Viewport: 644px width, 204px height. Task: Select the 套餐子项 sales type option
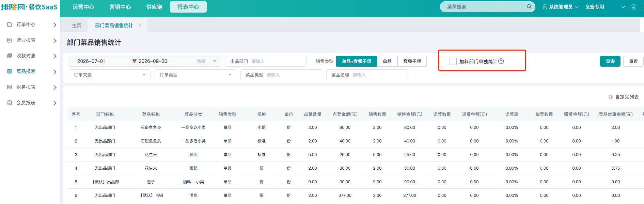click(412, 61)
